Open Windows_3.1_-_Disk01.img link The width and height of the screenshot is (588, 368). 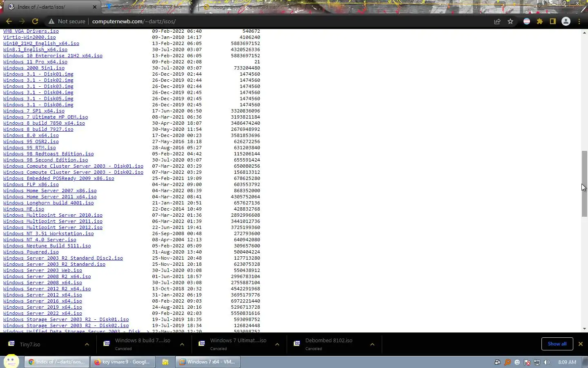coord(38,74)
